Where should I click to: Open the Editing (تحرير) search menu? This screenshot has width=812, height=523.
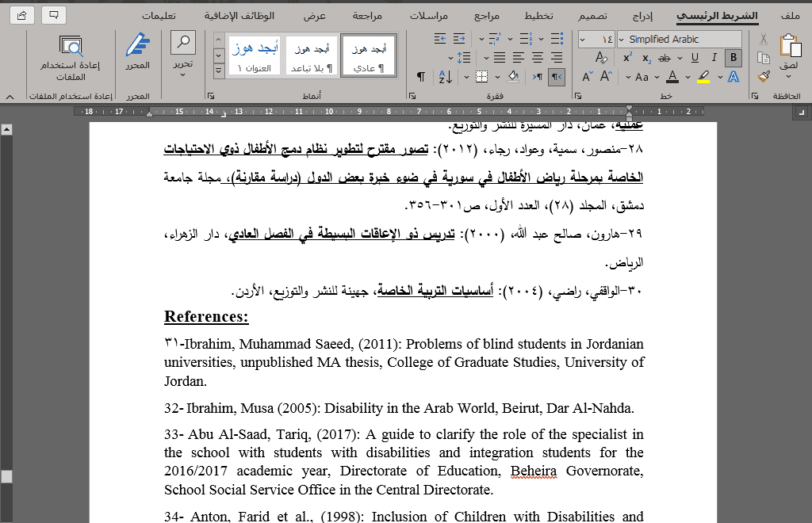point(183,54)
